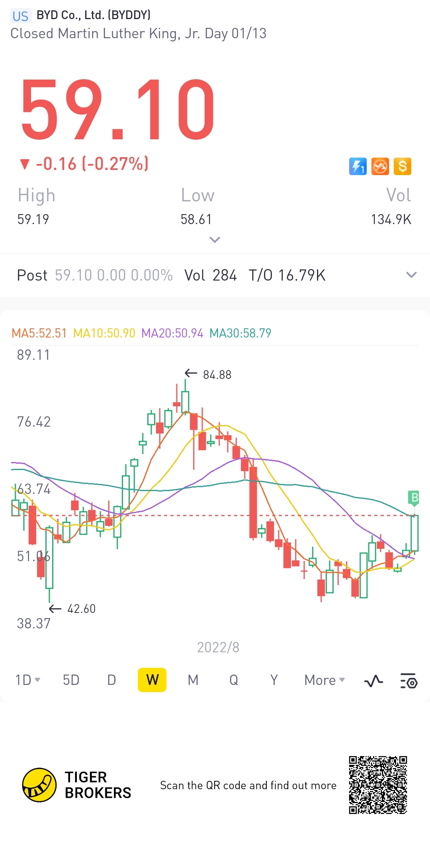The width and height of the screenshot is (430, 868).
Task: Tap the High value 59.19
Action: (x=33, y=219)
